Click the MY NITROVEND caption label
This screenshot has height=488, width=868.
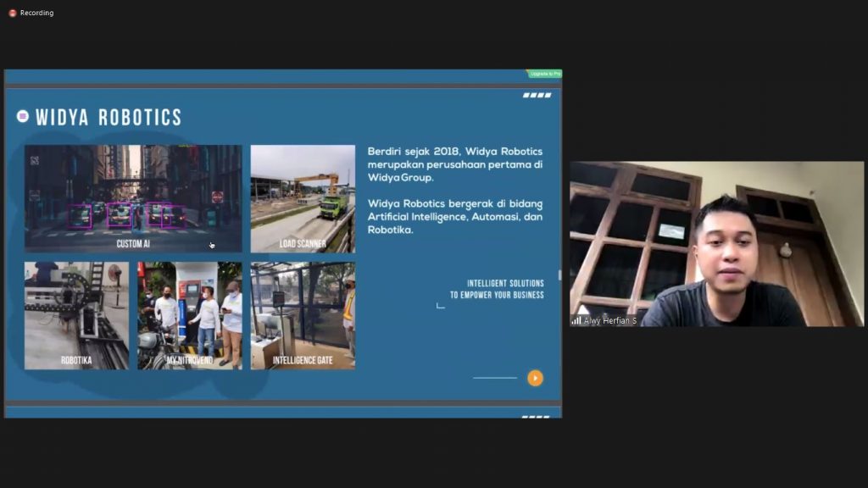(x=190, y=360)
